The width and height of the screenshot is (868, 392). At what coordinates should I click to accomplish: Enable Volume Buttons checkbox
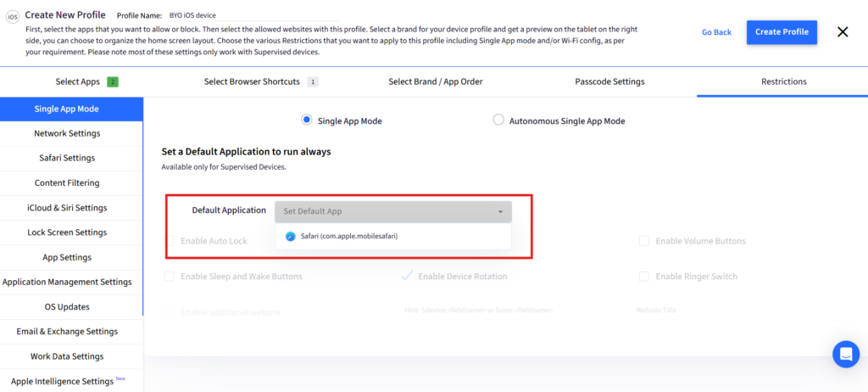(x=644, y=241)
